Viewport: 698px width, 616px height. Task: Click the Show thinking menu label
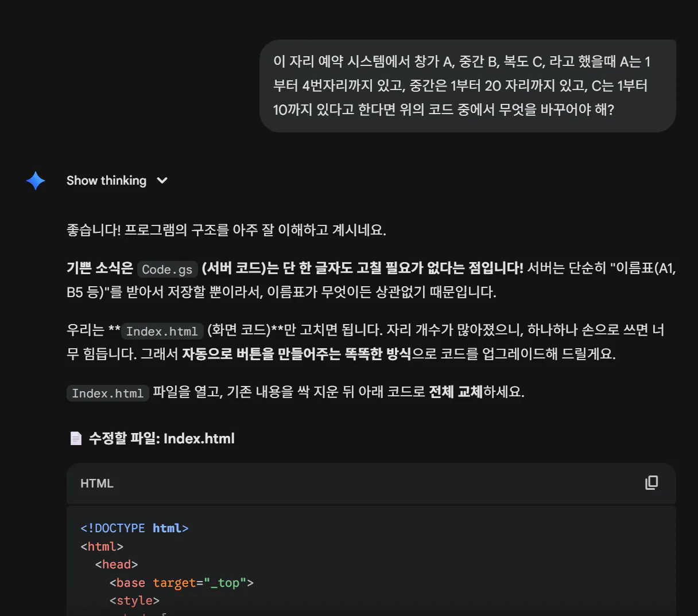(106, 181)
